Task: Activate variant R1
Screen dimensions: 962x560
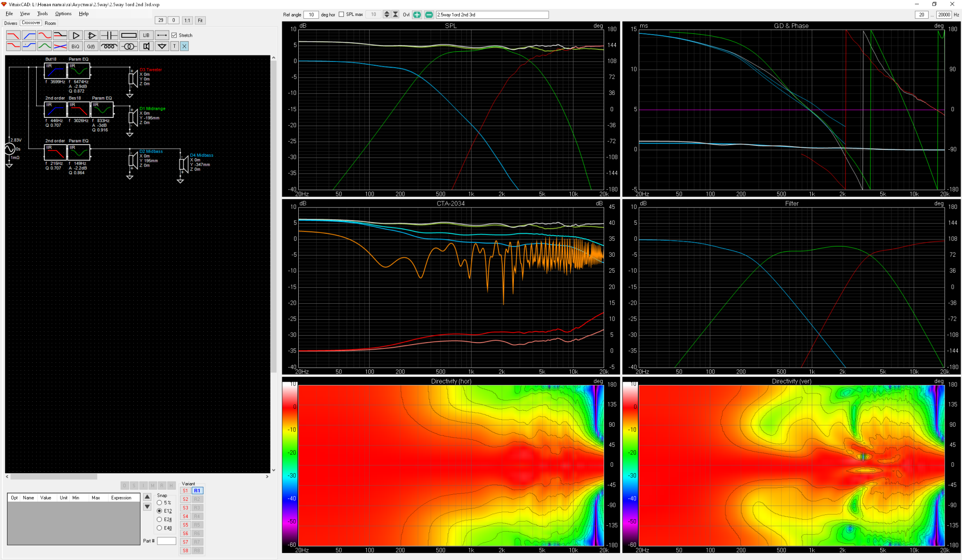Action: (x=197, y=491)
